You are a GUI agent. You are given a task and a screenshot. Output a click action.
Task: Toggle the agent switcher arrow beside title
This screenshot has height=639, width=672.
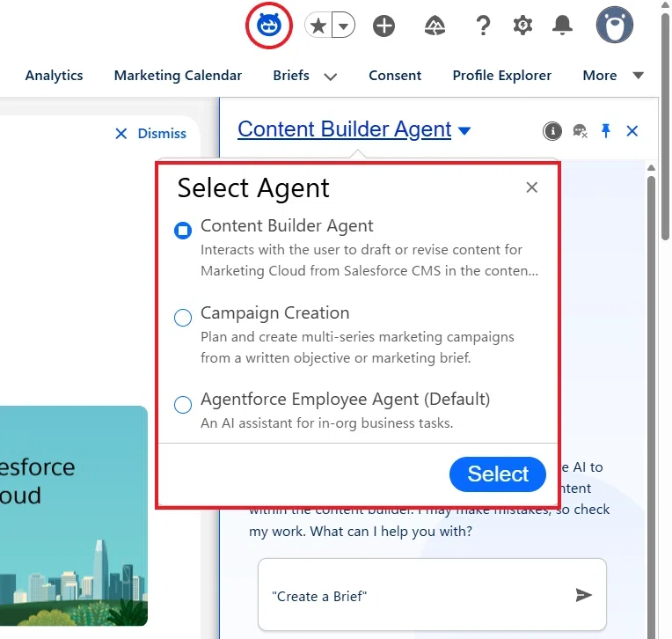tap(464, 130)
